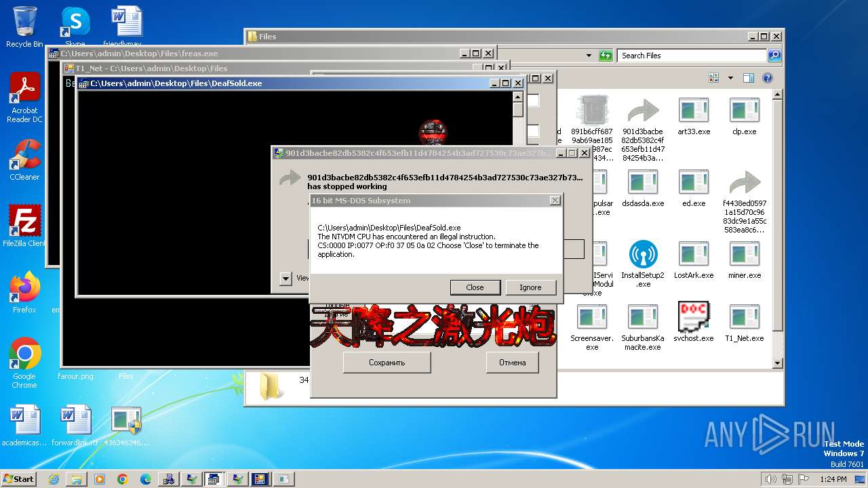The width and height of the screenshot is (868, 488).
Task: Click the change view icon in Files toolbar
Action: click(x=713, y=78)
